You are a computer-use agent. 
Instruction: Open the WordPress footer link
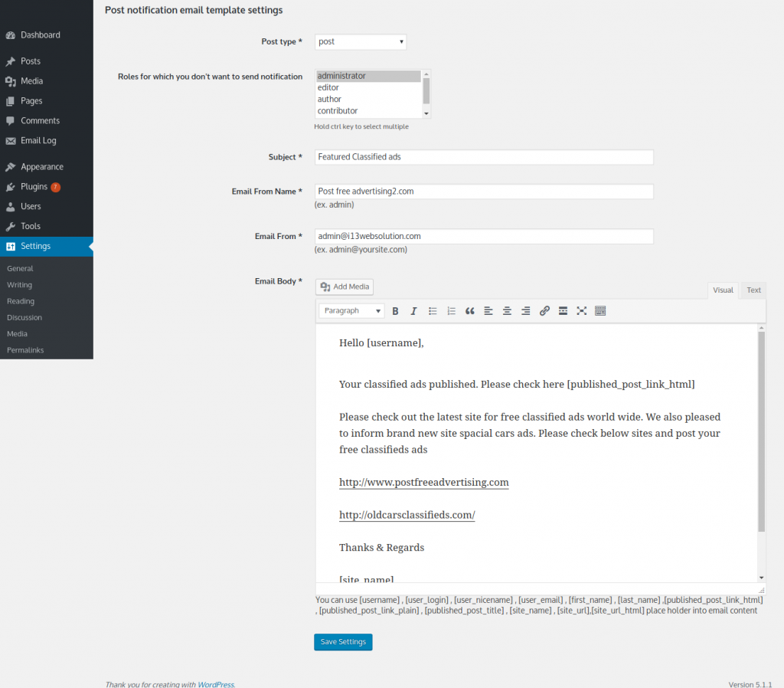click(215, 684)
